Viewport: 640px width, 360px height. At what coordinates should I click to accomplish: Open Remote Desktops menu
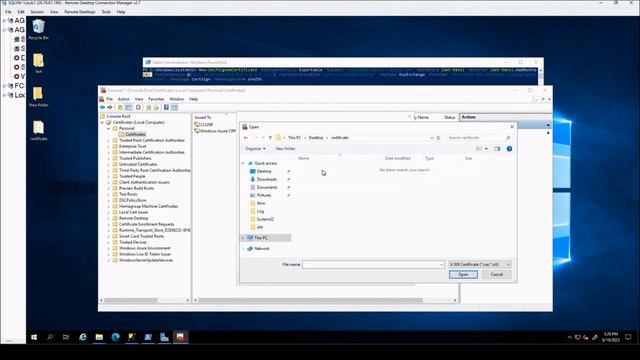[x=80, y=12]
